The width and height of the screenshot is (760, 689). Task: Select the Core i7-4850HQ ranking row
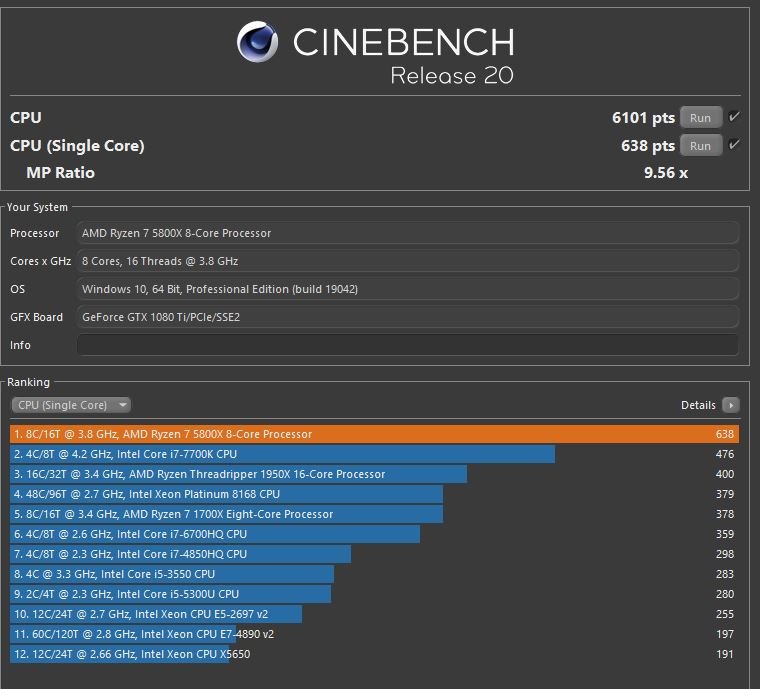pos(374,554)
